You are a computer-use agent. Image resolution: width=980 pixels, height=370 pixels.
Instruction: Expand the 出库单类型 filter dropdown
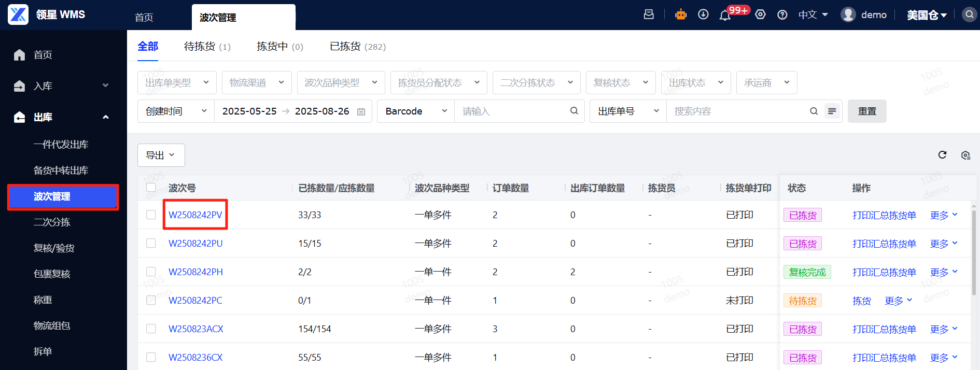[177, 83]
